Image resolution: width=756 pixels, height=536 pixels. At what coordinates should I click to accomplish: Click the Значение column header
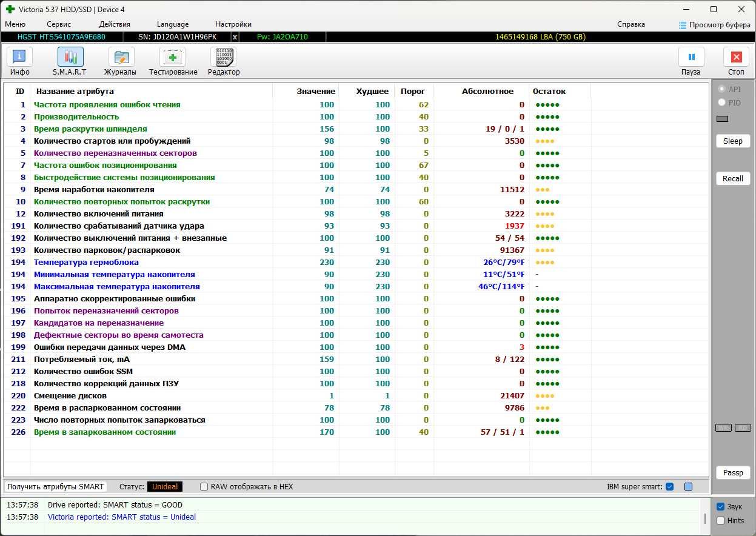pyautogui.click(x=316, y=92)
